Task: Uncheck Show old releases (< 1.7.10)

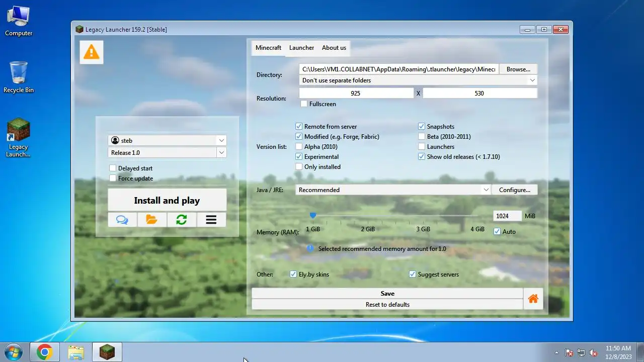Action: pyautogui.click(x=422, y=157)
